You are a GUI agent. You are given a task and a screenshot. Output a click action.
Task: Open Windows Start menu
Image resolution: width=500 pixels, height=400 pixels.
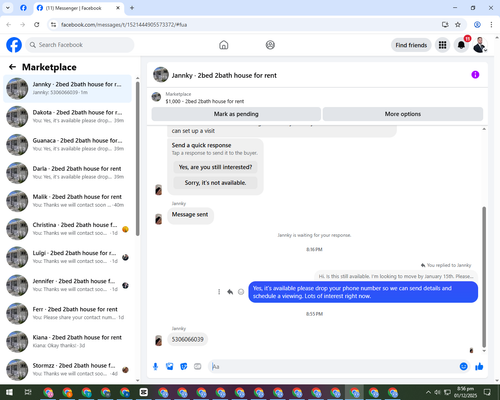(x=9, y=392)
